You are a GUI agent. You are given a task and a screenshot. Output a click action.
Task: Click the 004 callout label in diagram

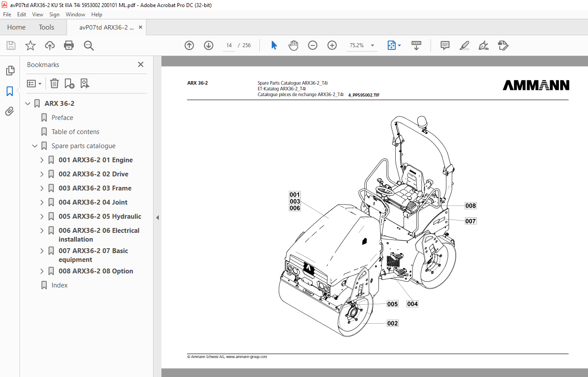point(412,304)
